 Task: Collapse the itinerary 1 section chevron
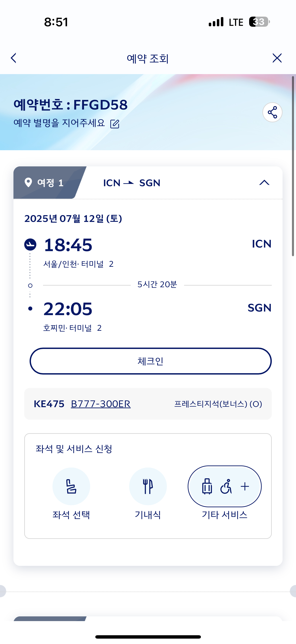pos(264,183)
